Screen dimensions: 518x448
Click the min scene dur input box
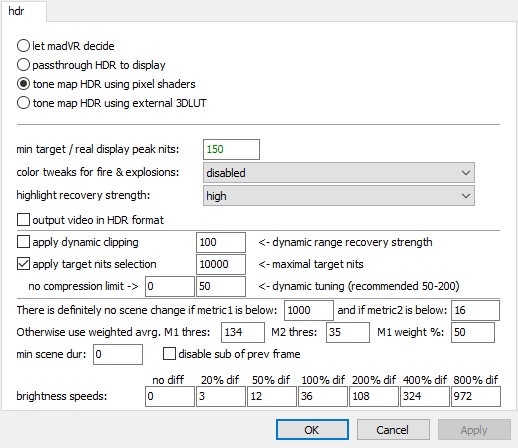tap(118, 354)
